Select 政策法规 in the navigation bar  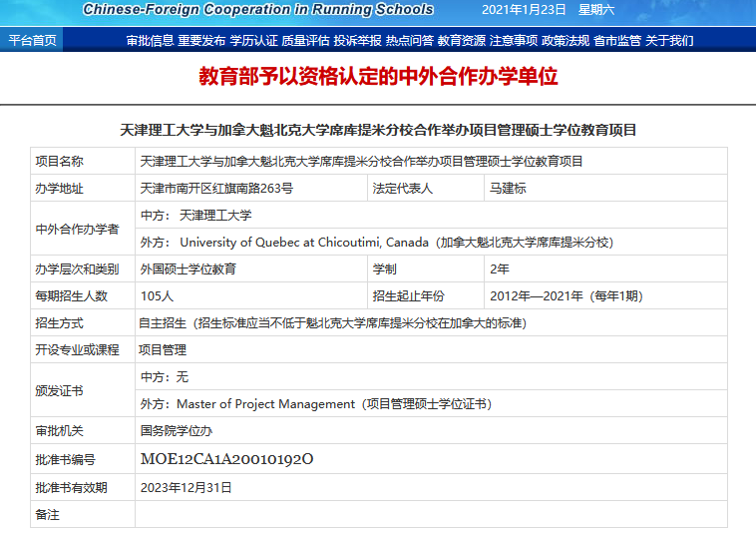566,41
